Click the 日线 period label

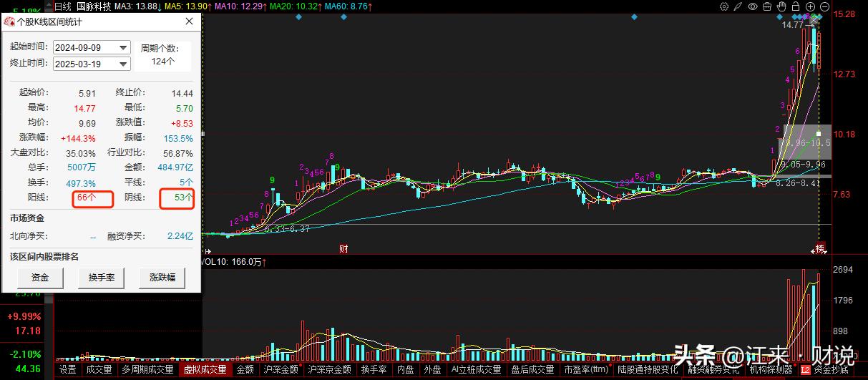click(63, 6)
